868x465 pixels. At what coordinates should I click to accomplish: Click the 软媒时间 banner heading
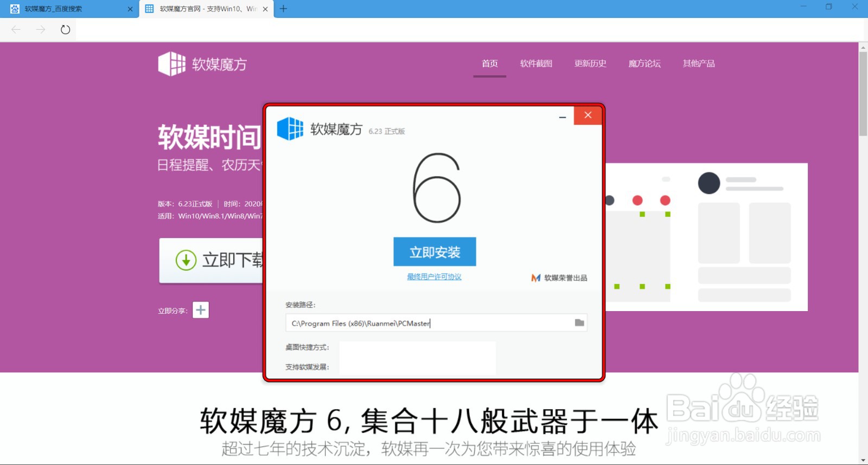click(210, 137)
